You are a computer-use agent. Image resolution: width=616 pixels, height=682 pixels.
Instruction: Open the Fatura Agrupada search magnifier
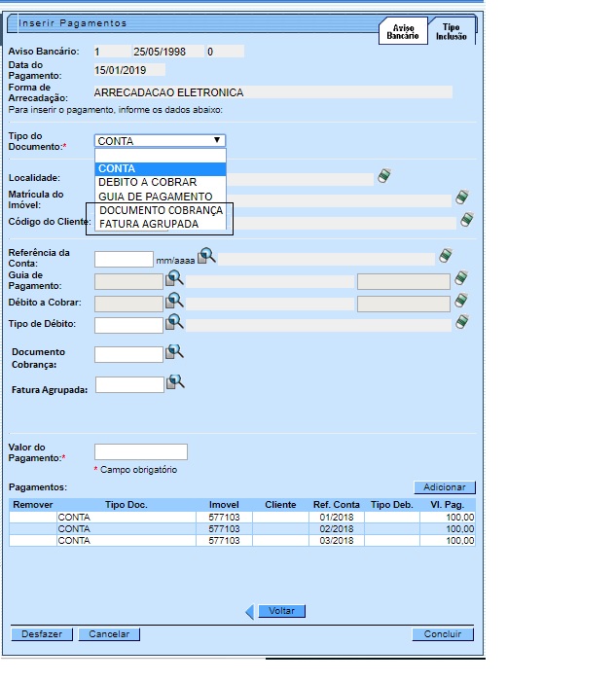[x=175, y=383]
